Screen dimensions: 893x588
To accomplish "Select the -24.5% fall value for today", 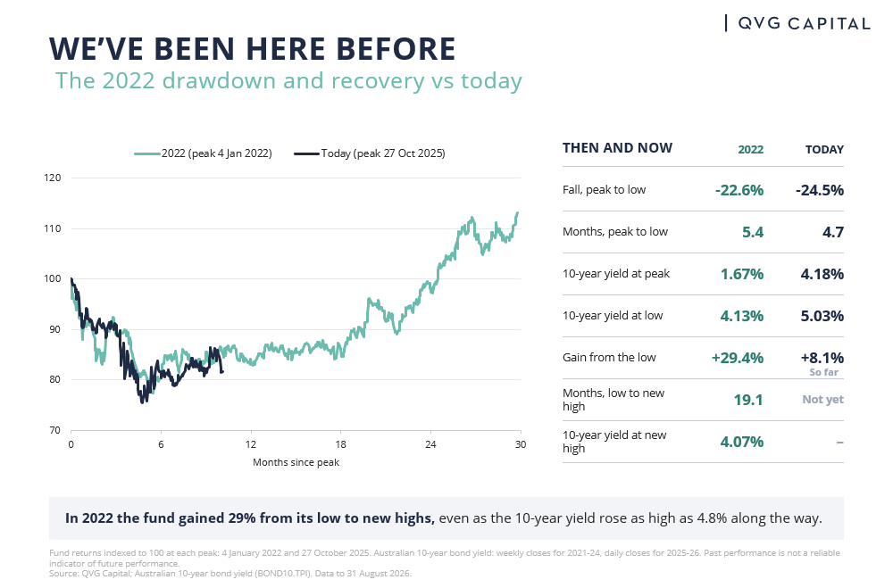I will 820,190.
